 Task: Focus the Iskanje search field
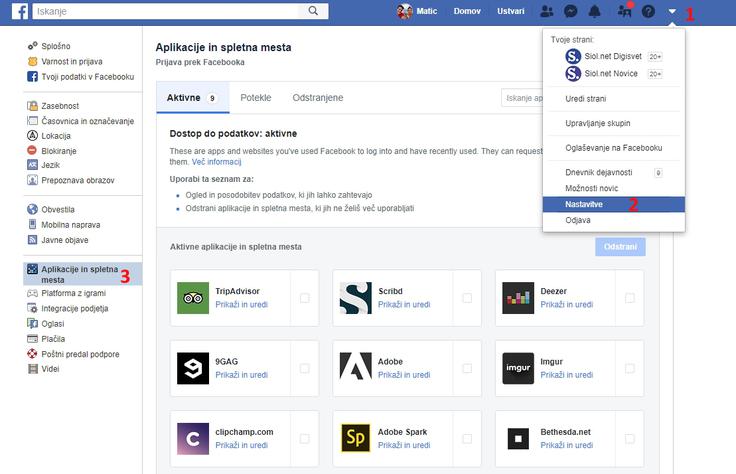[x=166, y=11]
